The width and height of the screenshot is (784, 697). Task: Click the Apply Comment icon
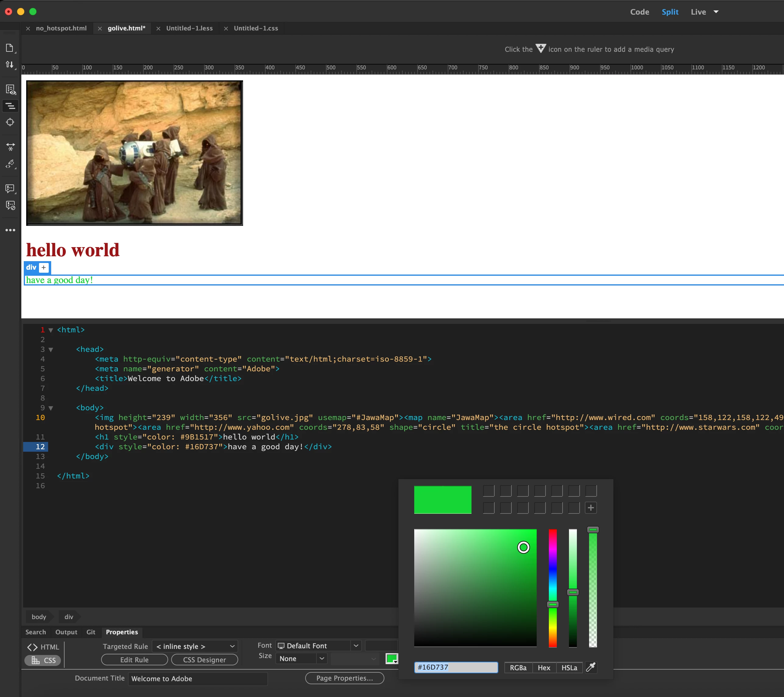coord(10,188)
